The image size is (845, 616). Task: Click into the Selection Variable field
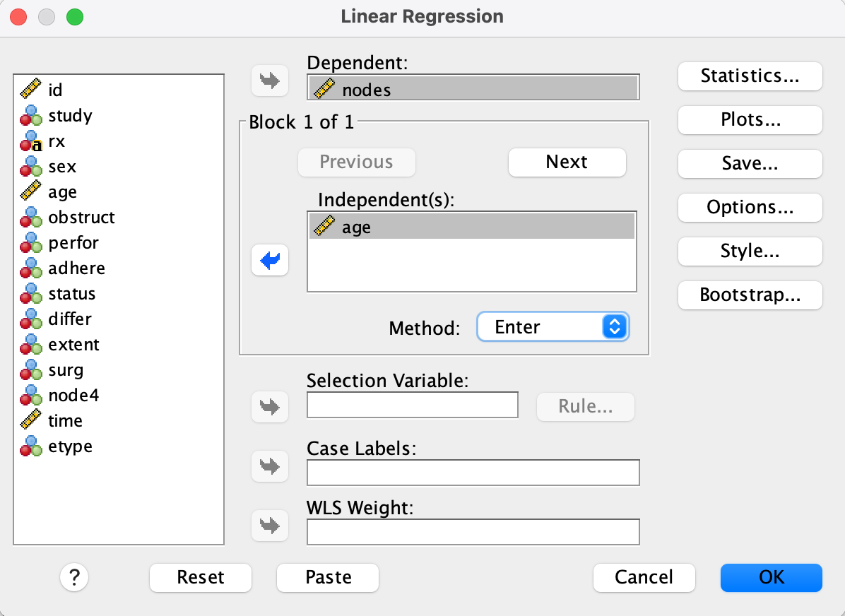[413, 405]
